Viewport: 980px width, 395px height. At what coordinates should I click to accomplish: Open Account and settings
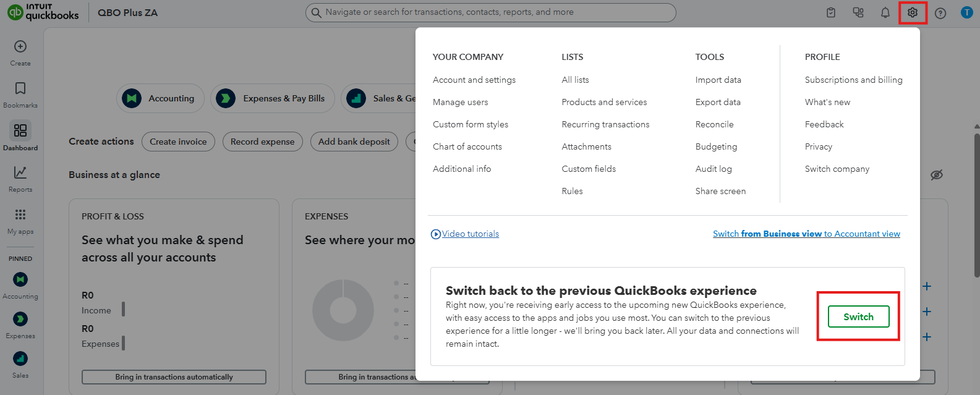pos(474,80)
